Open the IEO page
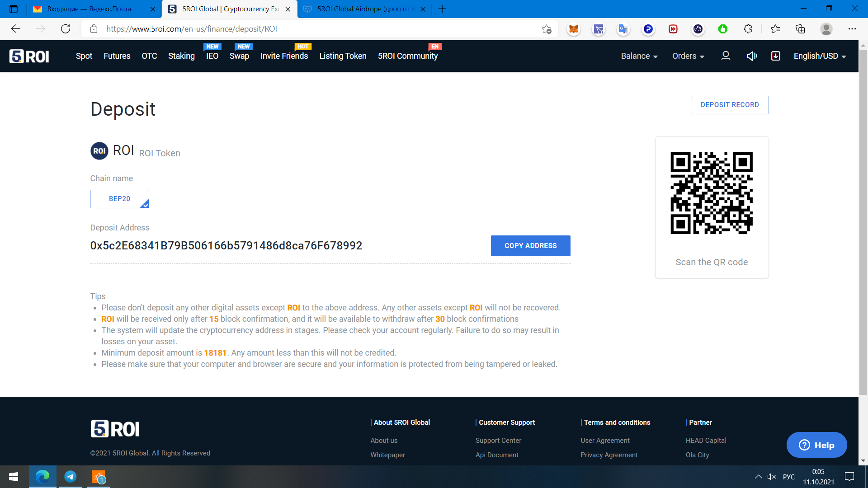This screenshot has width=868, height=488. click(x=212, y=56)
